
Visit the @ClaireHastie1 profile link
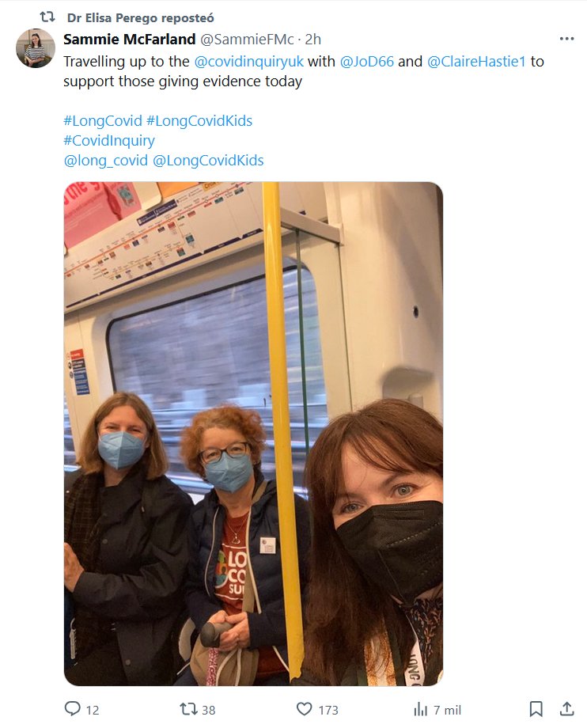pyautogui.click(x=476, y=61)
